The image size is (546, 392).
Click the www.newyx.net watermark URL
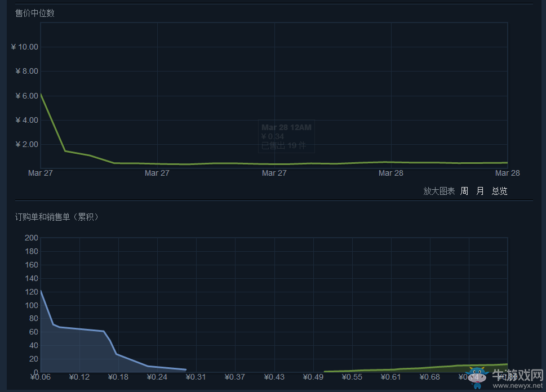pos(517,386)
